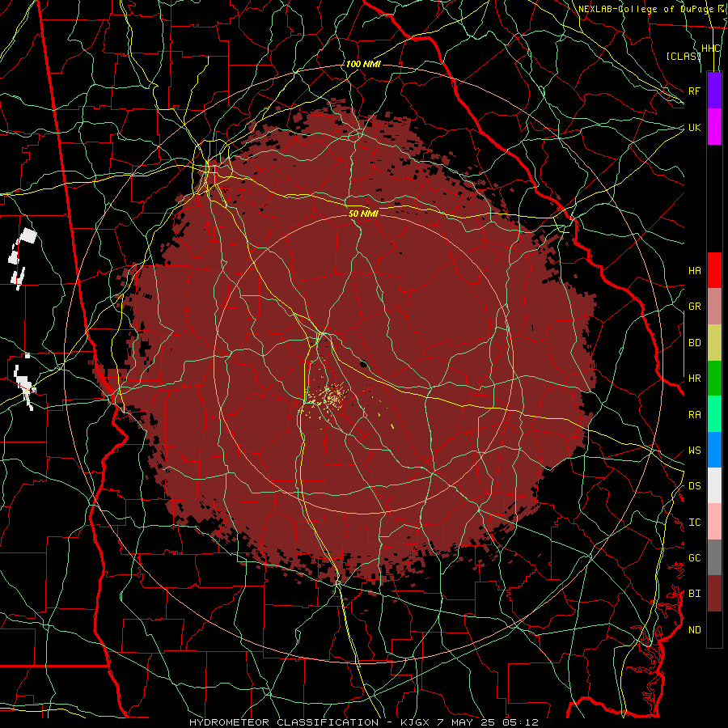Click the RA legend label
Viewport: 728px width, 728px height.
(694, 415)
